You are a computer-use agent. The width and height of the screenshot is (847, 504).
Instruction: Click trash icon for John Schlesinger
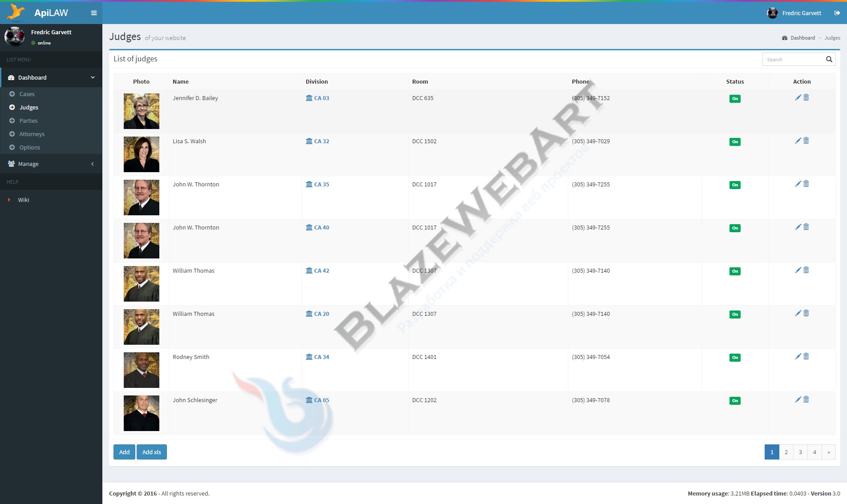806,399
